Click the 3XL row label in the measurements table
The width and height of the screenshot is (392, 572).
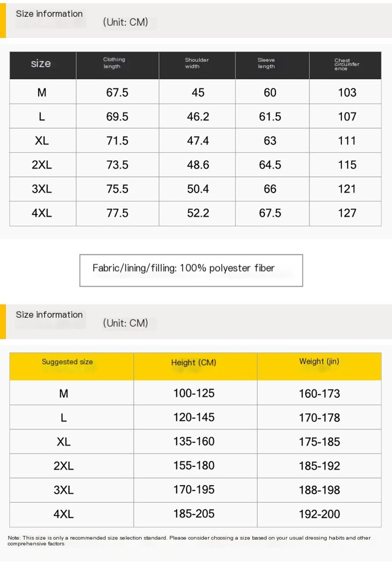(x=42, y=189)
